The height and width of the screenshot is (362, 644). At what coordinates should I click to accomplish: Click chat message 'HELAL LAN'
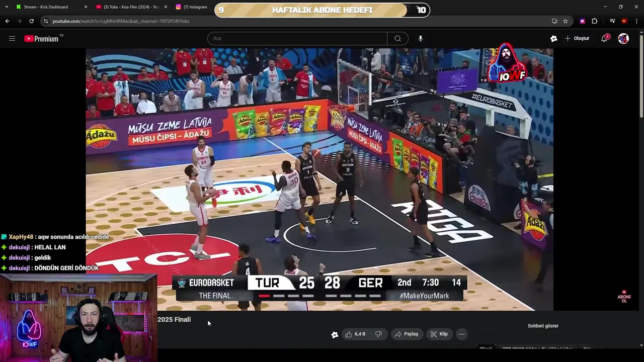point(50,247)
